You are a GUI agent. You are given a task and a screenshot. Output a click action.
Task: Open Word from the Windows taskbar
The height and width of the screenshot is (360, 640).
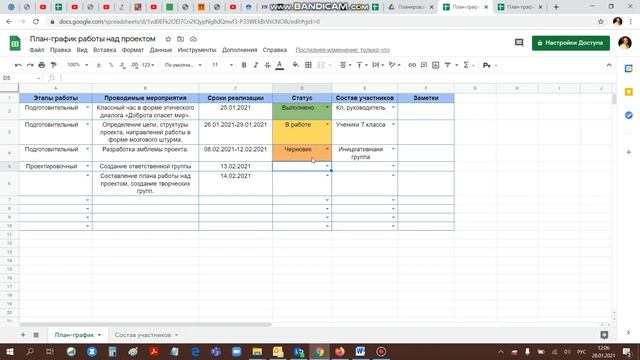[360, 351]
